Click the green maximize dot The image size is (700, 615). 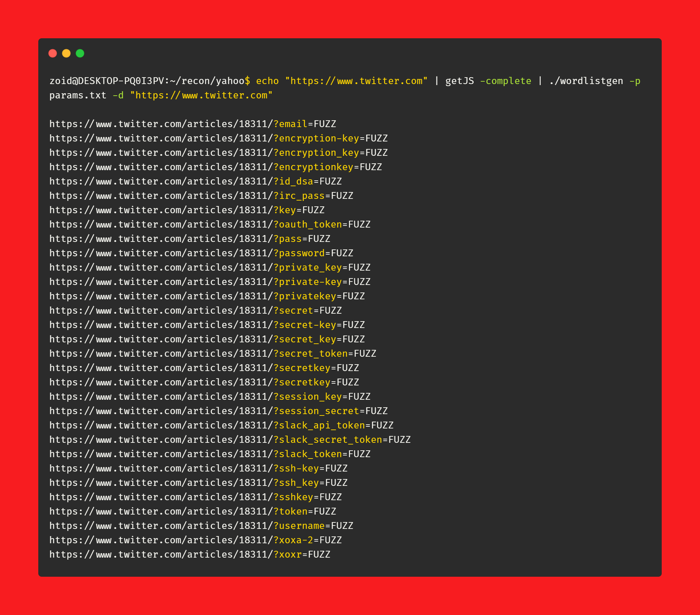80,53
